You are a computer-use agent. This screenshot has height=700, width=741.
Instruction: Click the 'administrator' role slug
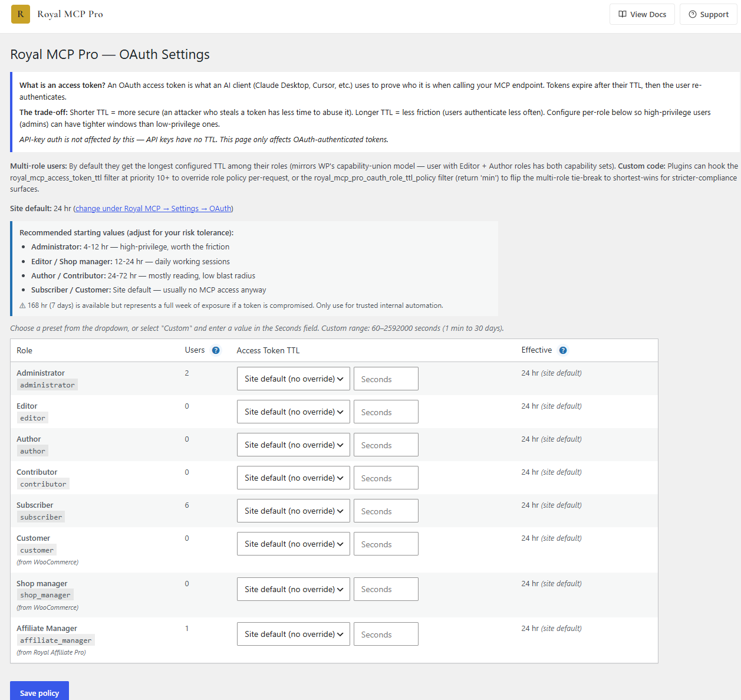coord(47,385)
